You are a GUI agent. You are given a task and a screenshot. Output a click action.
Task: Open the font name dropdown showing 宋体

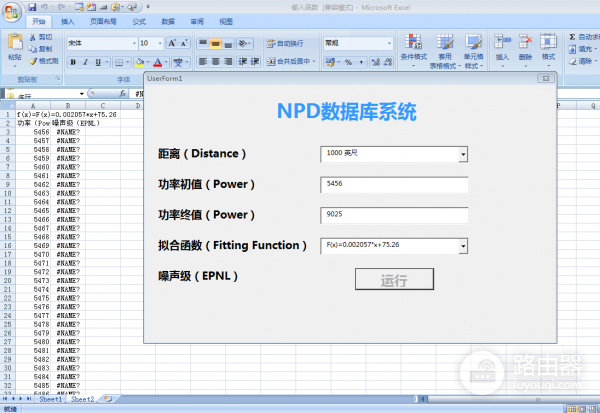coord(134,43)
